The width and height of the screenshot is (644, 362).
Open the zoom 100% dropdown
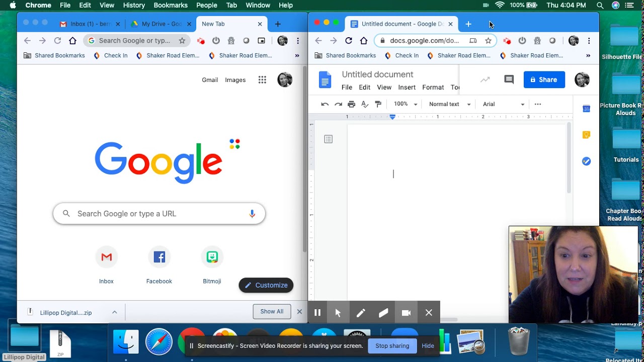click(406, 104)
